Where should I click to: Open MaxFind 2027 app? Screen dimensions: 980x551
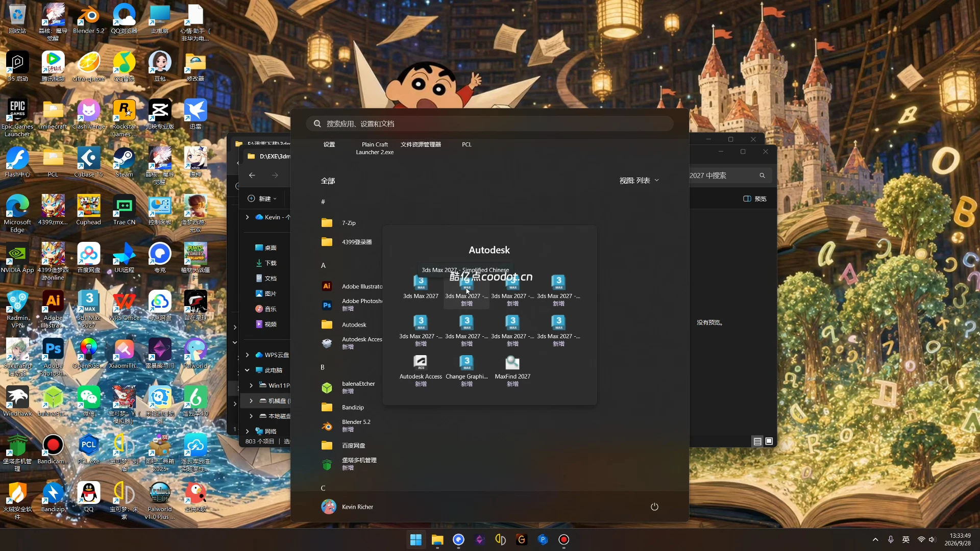pyautogui.click(x=512, y=371)
